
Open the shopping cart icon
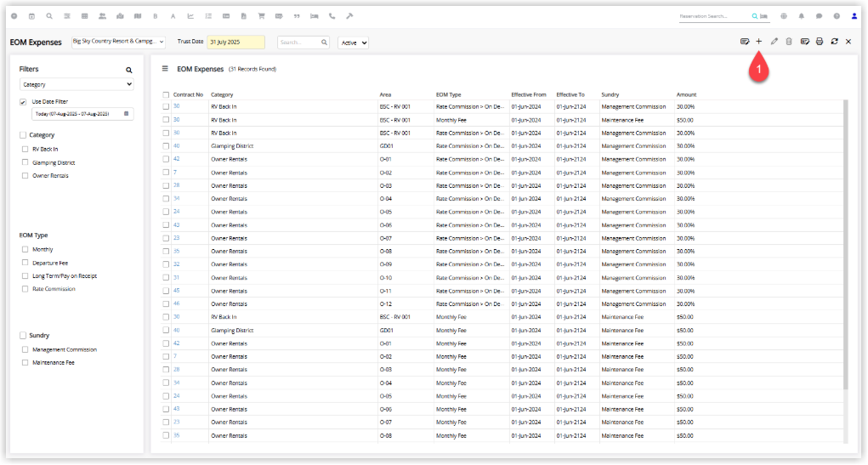point(261,16)
